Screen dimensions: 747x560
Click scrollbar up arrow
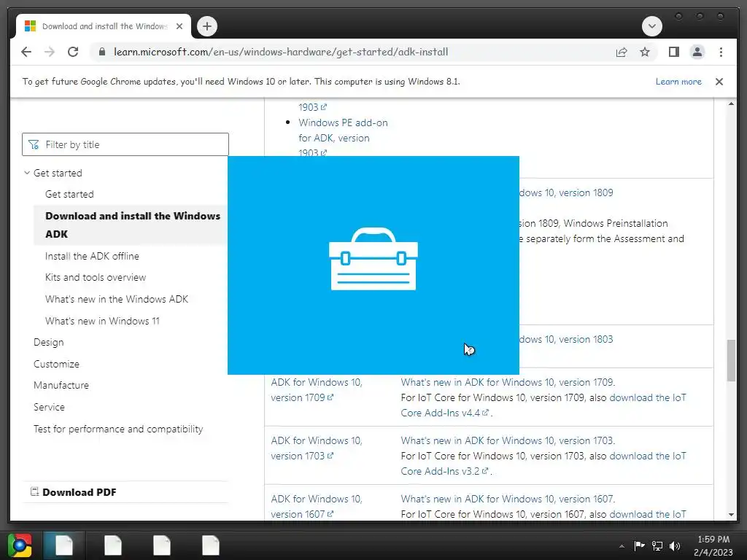(731, 104)
